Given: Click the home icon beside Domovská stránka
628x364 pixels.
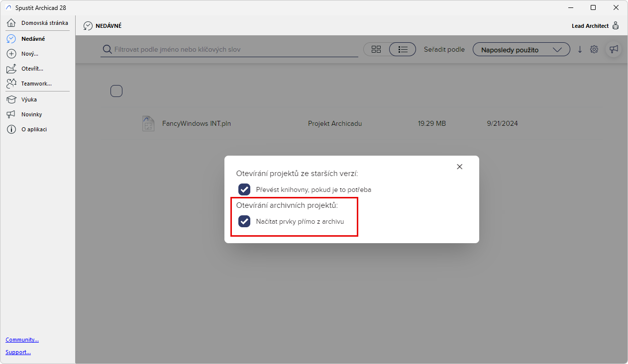Looking at the screenshot, I should point(11,23).
